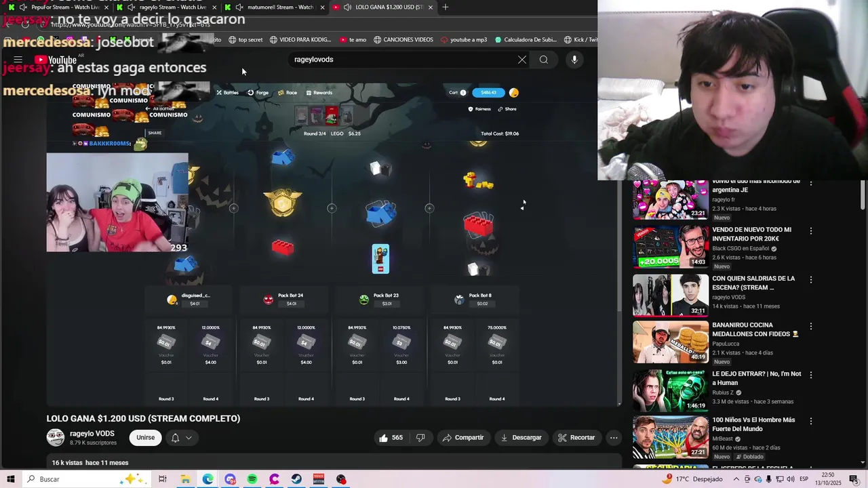Open CON QUIEN SALDRIAS DE LA ESCENA thumbnail
This screenshot has width=868, height=488.
tap(671, 296)
